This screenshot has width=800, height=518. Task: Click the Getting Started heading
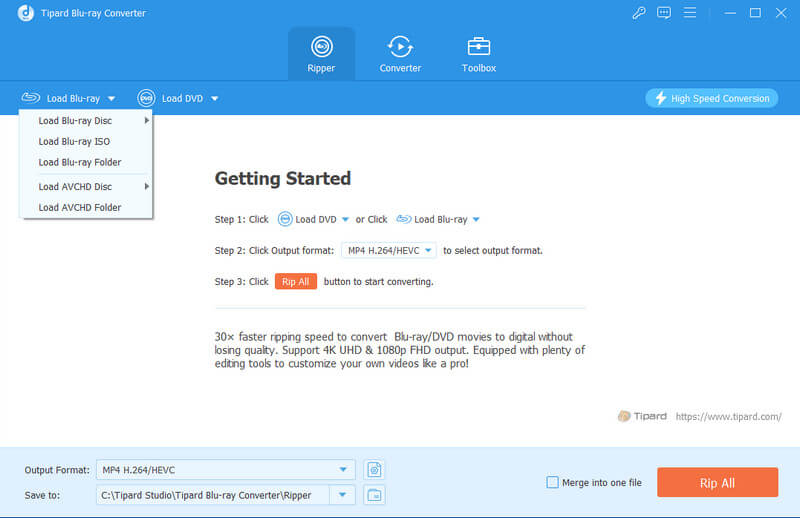(x=283, y=178)
